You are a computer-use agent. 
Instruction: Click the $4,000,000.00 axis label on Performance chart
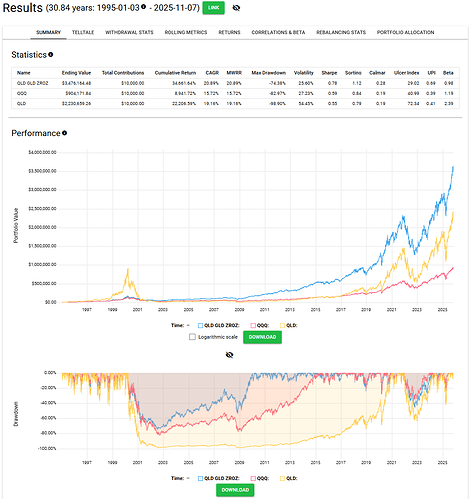tap(42, 152)
